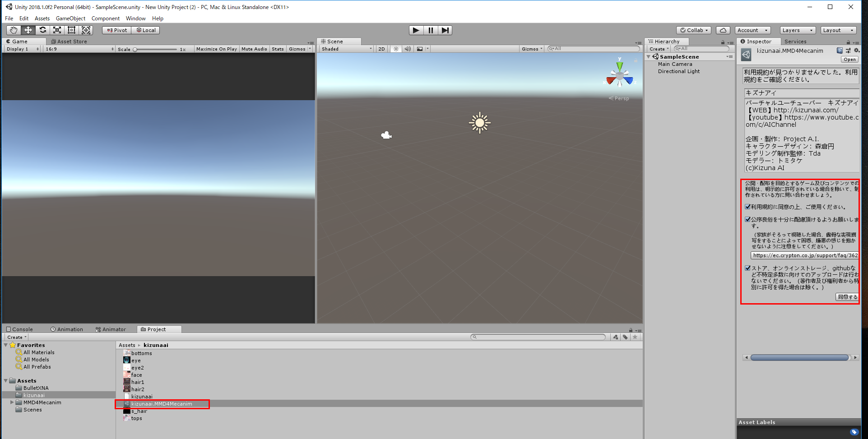Open the Inspector preset sliders icon

pos(848,51)
